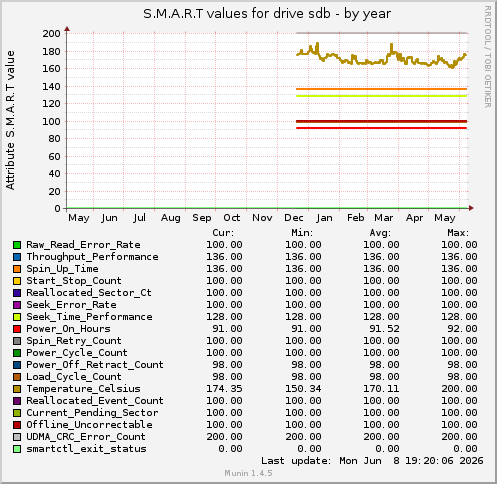Click the Power_On_Hours label

(68, 329)
